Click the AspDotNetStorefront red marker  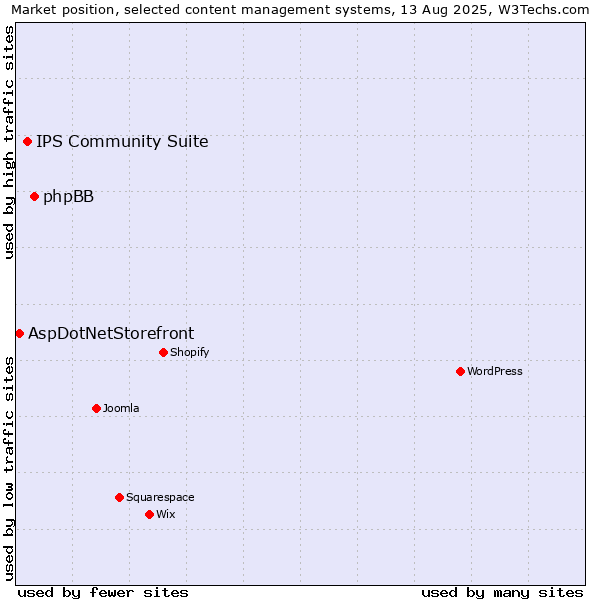(x=20, y=334)
